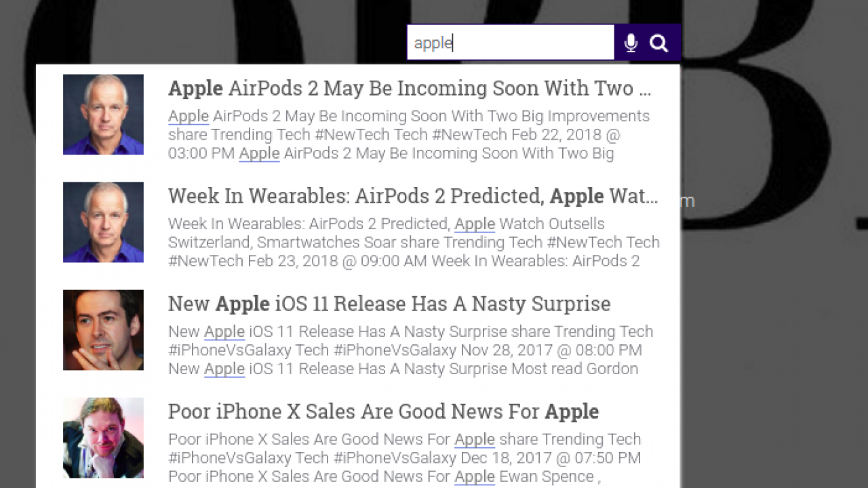Open headline Poor iPhone X Sales Are Good News
Screen dimensions: 868x488
(x=383, y=411)
